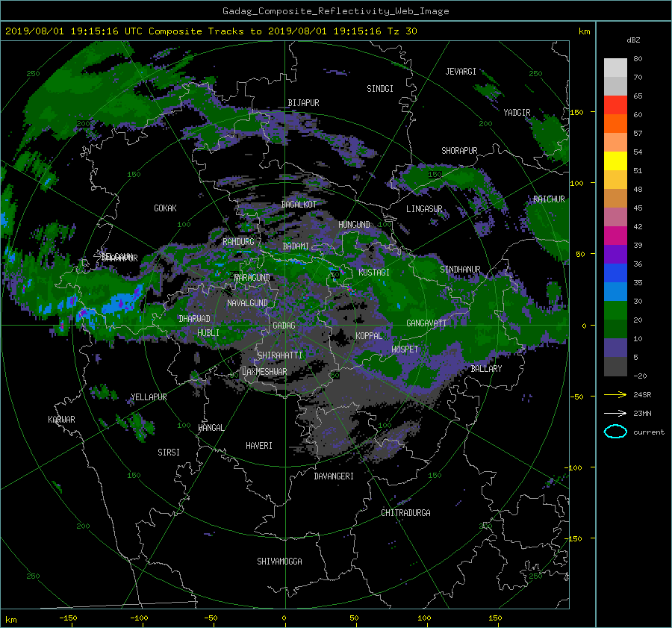672x628 pixels.
Task: Click the 'BALLARY' city label
Action: 486,369
